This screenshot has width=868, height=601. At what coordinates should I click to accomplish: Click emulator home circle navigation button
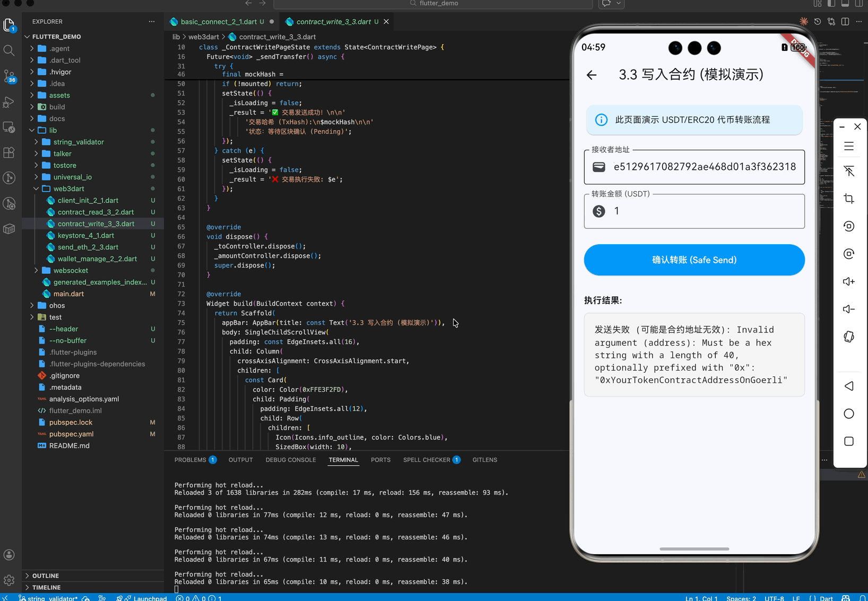coord(849,414)
